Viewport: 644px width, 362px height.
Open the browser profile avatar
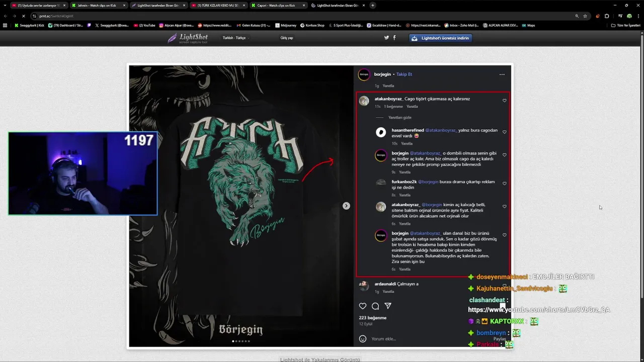click(629, 16)
